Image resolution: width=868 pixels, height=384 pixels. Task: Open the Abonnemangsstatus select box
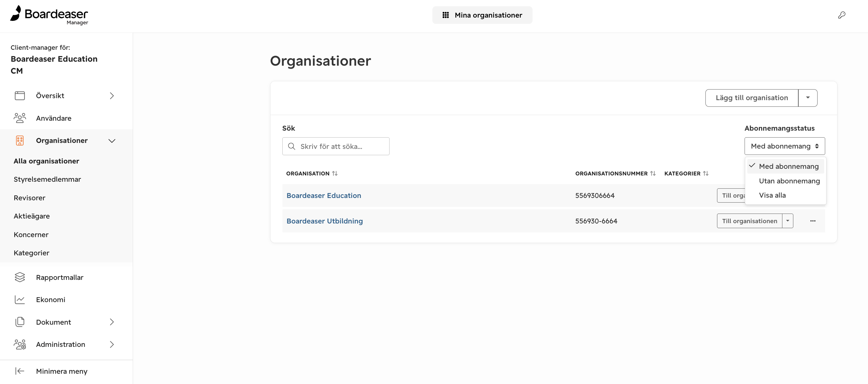[x=784, y=146]
